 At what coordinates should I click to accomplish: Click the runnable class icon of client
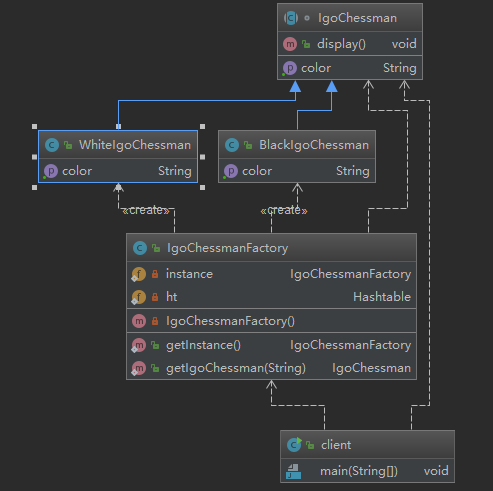294,445
